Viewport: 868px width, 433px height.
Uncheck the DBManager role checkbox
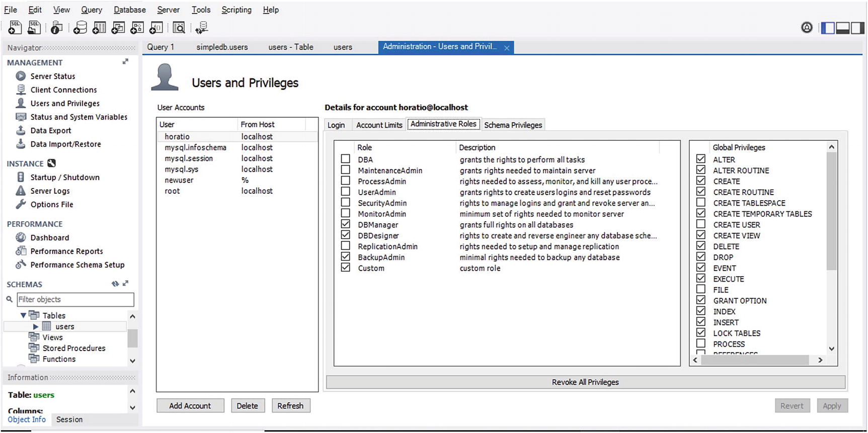click(346, 224)
